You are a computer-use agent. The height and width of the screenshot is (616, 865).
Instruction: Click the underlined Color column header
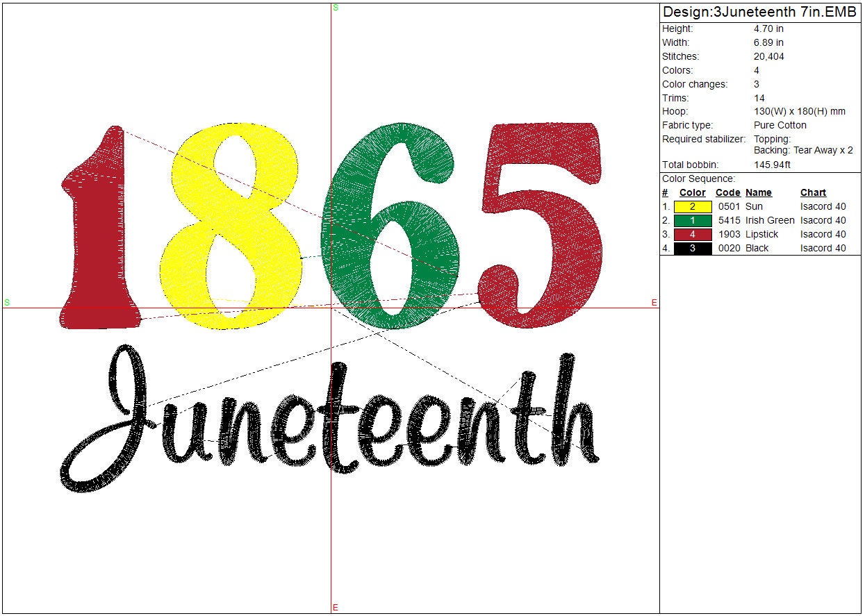pyautogui.click(x=692, y=193)
